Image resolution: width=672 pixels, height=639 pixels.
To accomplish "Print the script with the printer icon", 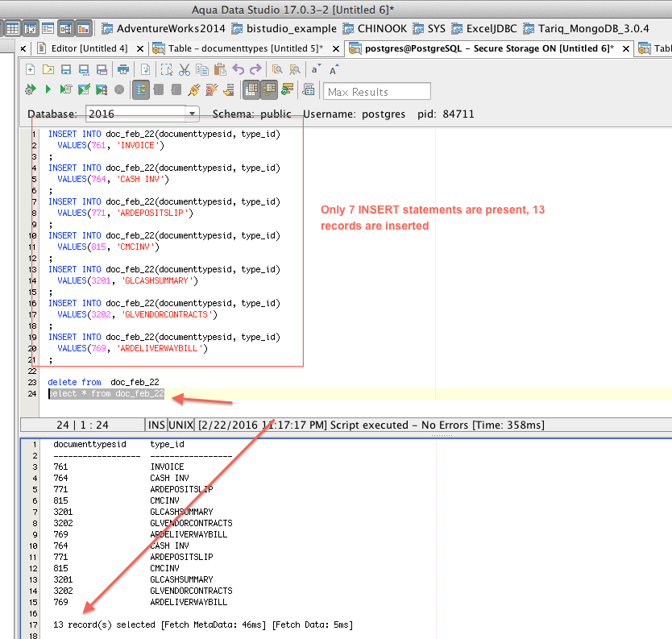I will (x=123, y=69).
